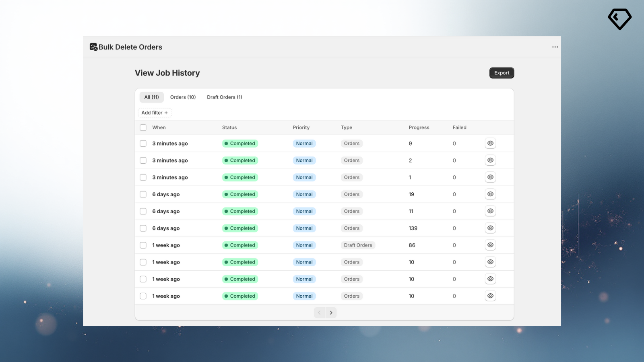Open eye icon for the Draft Orders job
644x362 pixels.
click(x=490, y=245)
